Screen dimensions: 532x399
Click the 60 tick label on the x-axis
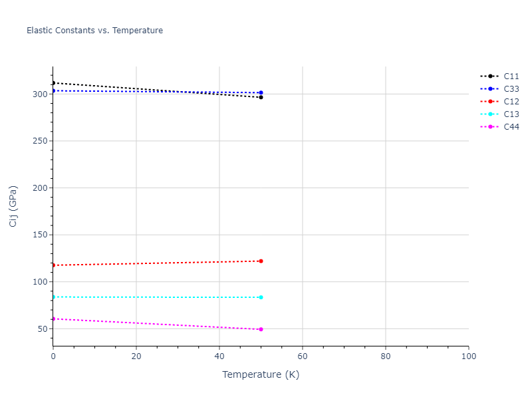[303, 357]
